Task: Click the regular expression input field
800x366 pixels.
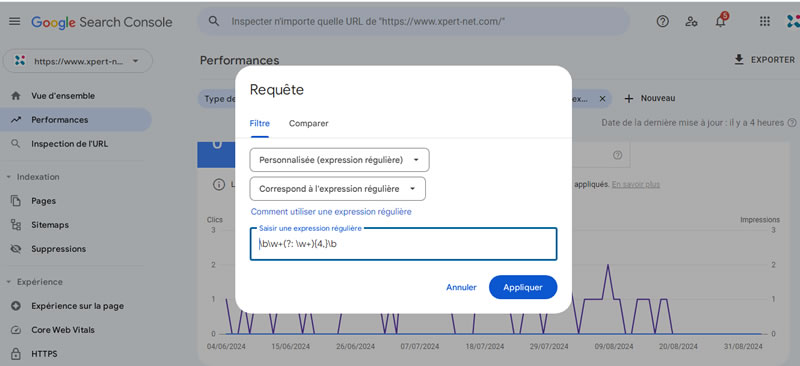Action: [403, 244]
